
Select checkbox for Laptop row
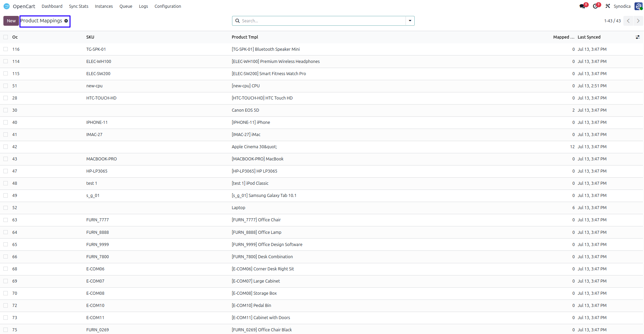coord(6,208)
